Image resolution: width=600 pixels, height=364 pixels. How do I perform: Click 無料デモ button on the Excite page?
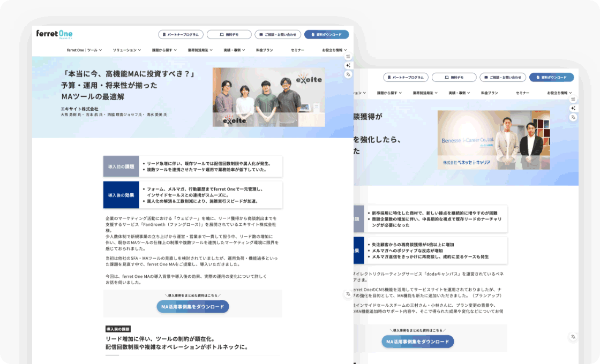(x=229, y=34)
